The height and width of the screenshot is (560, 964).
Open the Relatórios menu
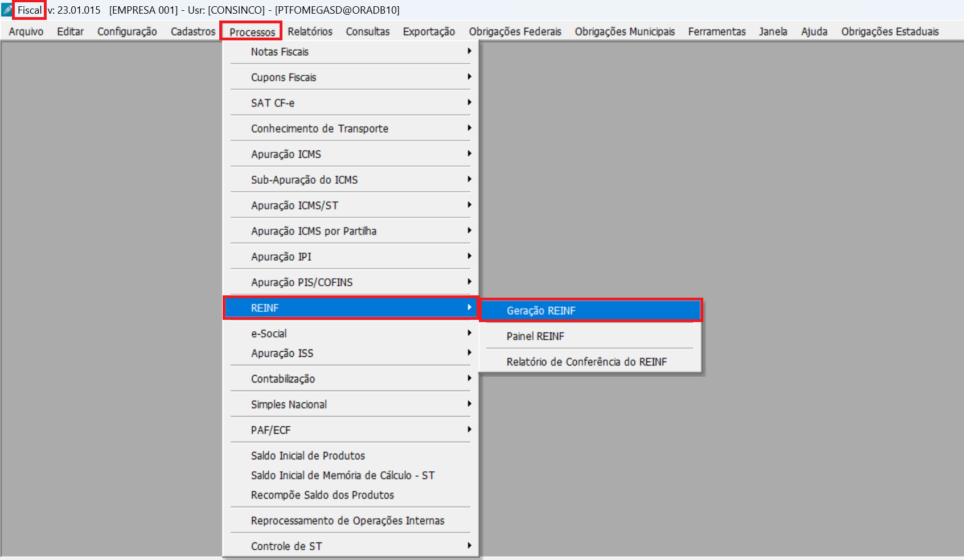click(310, 31)
